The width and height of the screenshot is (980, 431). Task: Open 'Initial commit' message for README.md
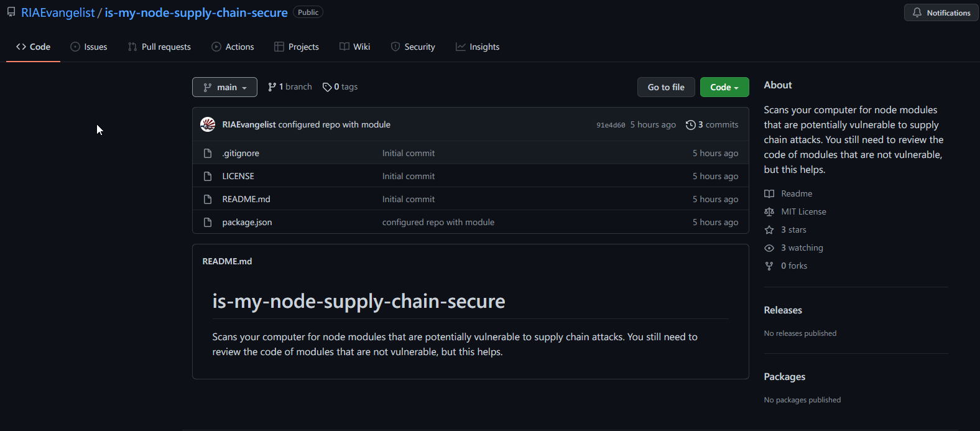409,199
